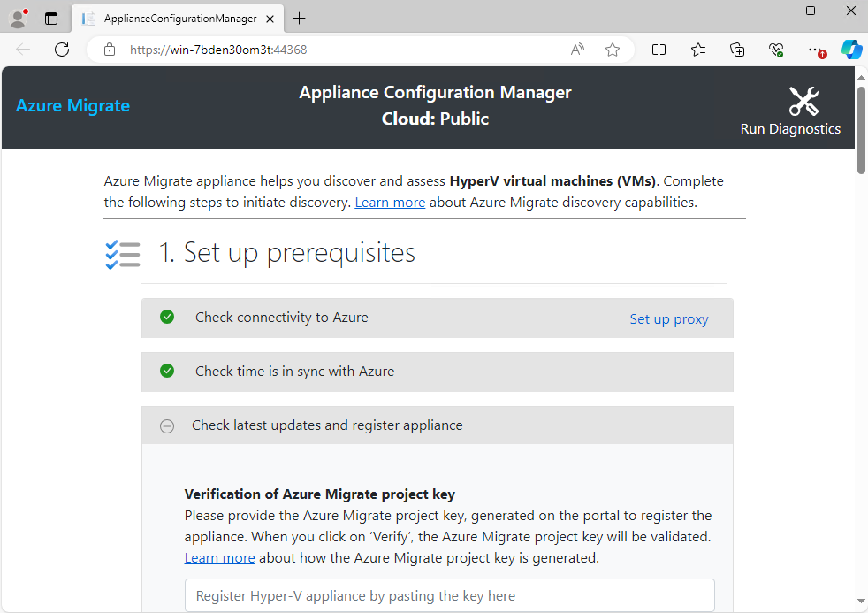Click the scrollbar down arrow

pos(861,601)
